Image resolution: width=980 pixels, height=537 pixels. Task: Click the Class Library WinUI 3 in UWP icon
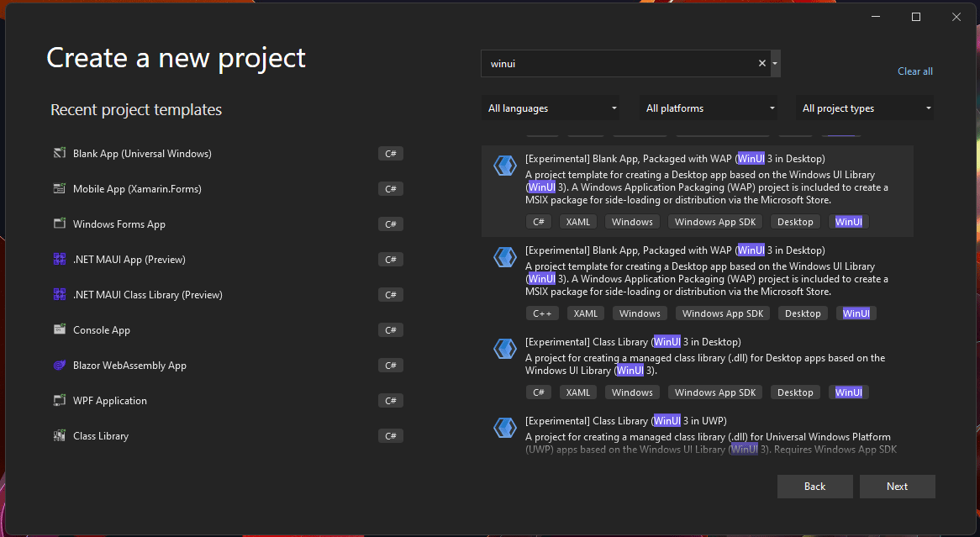(x=505, y=428)
